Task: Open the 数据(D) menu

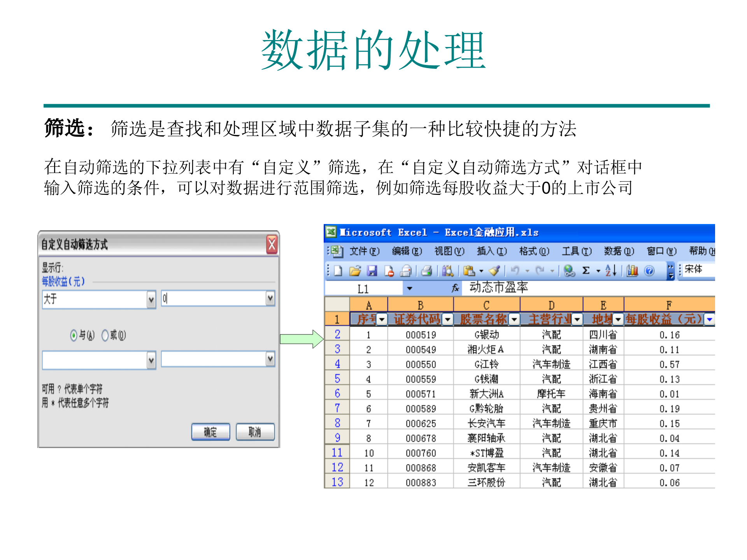Action: (x=618, y=252)
